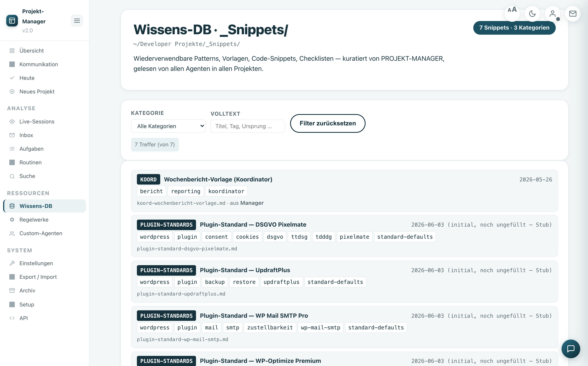Toggle dark mode moon icon
This screenshot has height=366, width=588.
(532, 14)
